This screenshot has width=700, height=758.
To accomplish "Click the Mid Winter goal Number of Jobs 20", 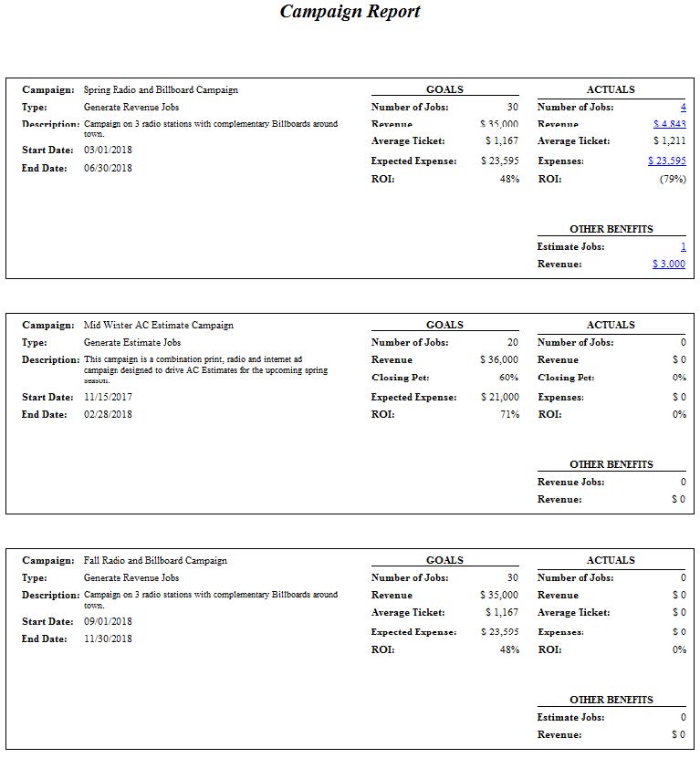I will pos(513,342).
